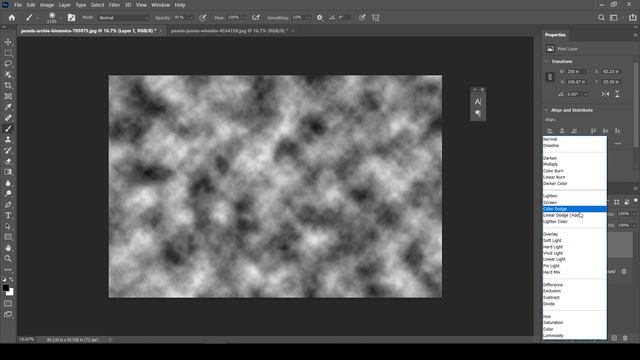640x360 pixels.
Task: Choose Difference blend mode
Action: [x=574, y=285]
